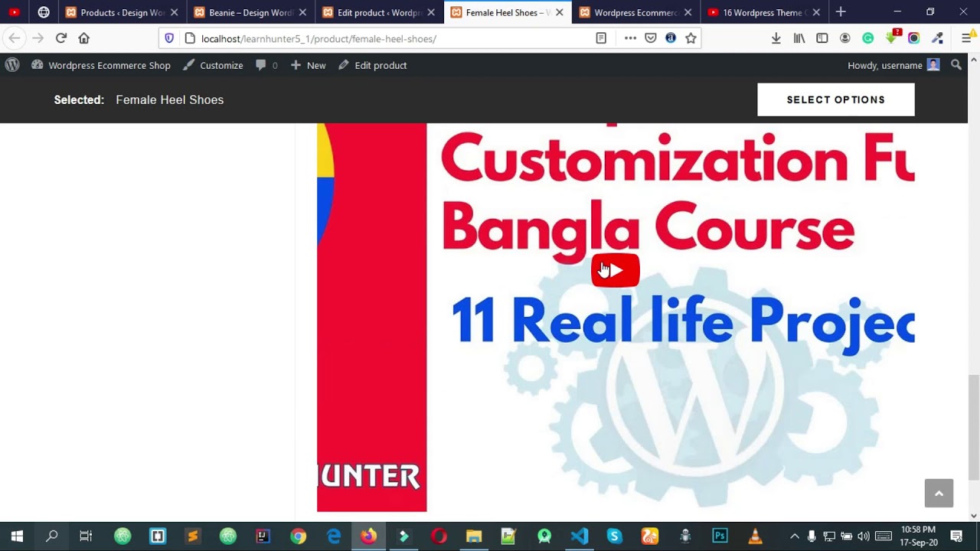980x551 pixels.
Task: Play the embedded YouTube video
Action: (x=615, y=271)
